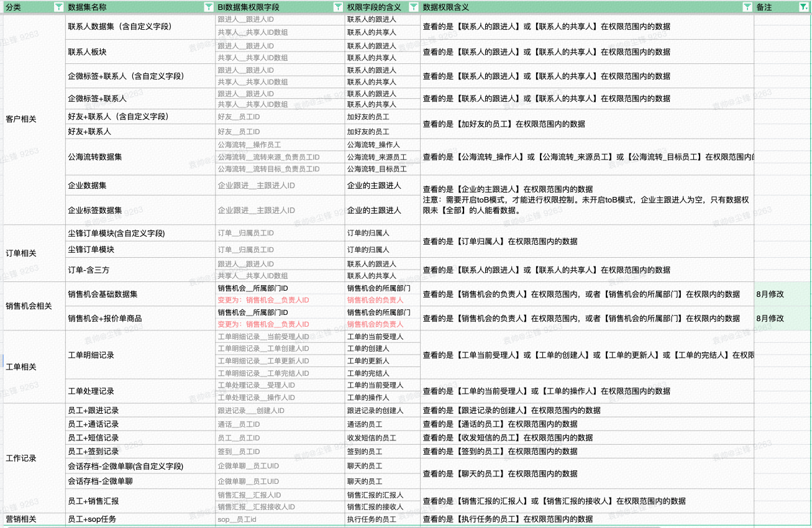The height and width of the screenshot is (528, 812).
Task: Click the 销售汇报的汇报人 cell
Action: coord(383,495)
